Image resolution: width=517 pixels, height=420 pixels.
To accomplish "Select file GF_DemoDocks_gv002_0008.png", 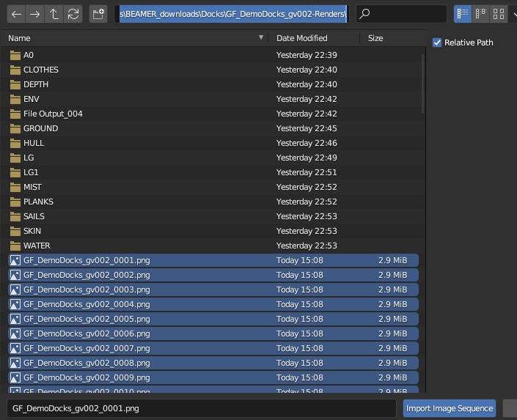I will pos(213,364).
